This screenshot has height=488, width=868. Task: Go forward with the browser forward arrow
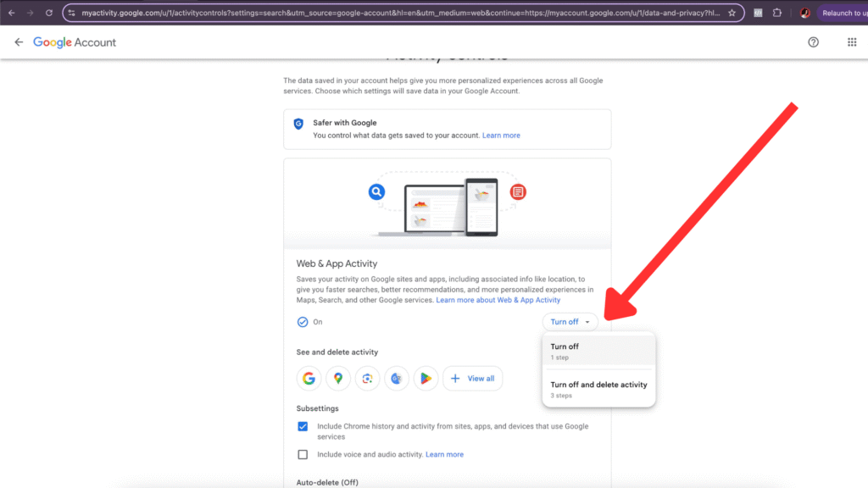tap(31, 13)
